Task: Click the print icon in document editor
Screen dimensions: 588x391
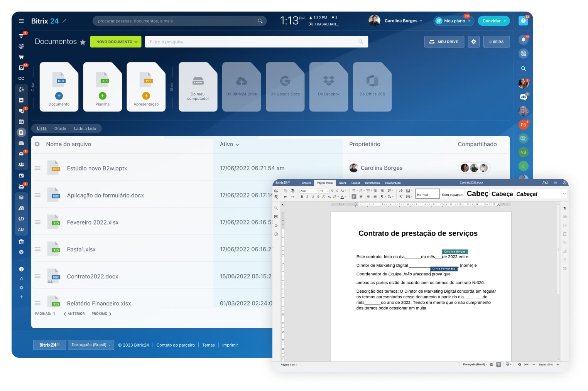Action: pos(276,191)
